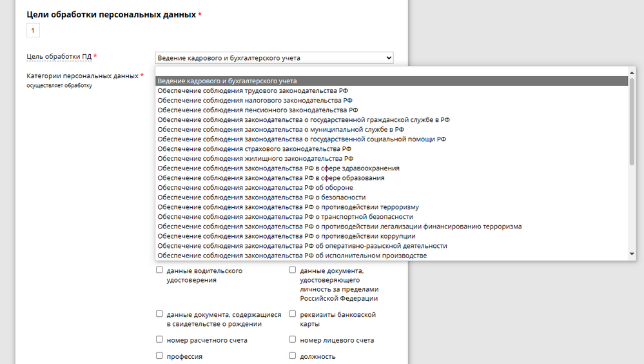The height and width of the screenshot is (364, 644).
Task: Pick option about законодательства РФ в сфере образования
Action: tap(271, 178)
